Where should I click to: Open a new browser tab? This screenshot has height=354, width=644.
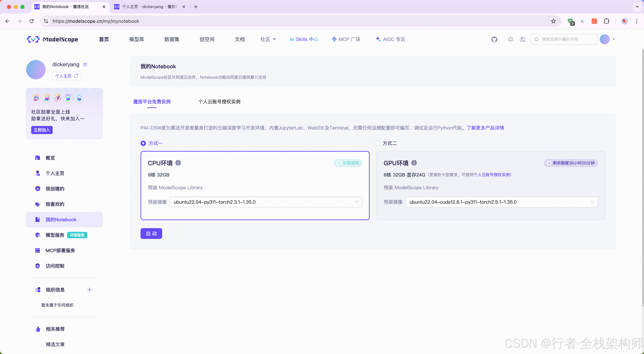click(x=196, y=7)
